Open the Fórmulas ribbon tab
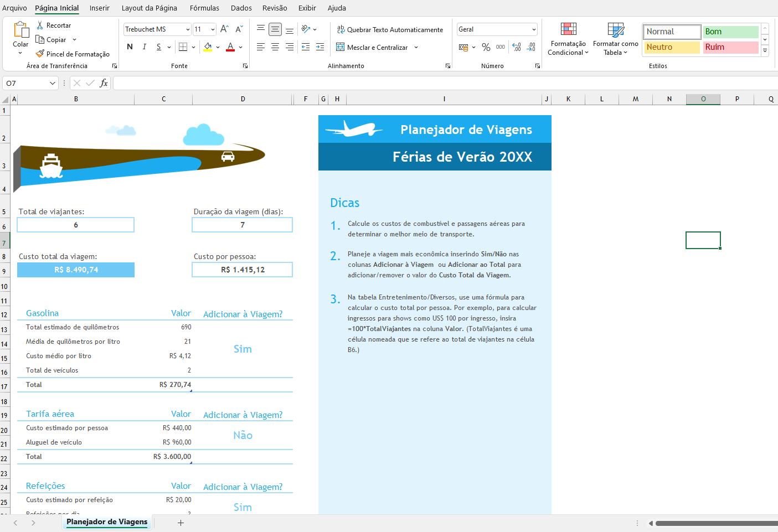 click(x=204, y=8)
